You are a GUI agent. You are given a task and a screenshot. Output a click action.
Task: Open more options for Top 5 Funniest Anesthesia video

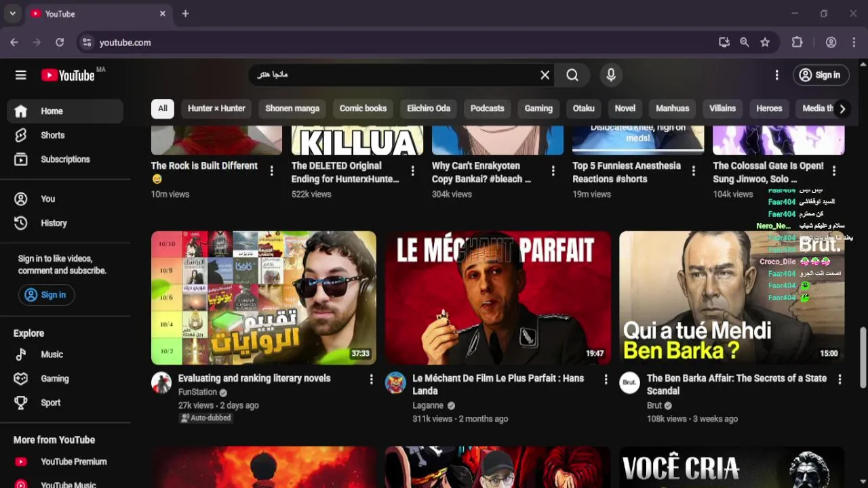pos(693,171)
